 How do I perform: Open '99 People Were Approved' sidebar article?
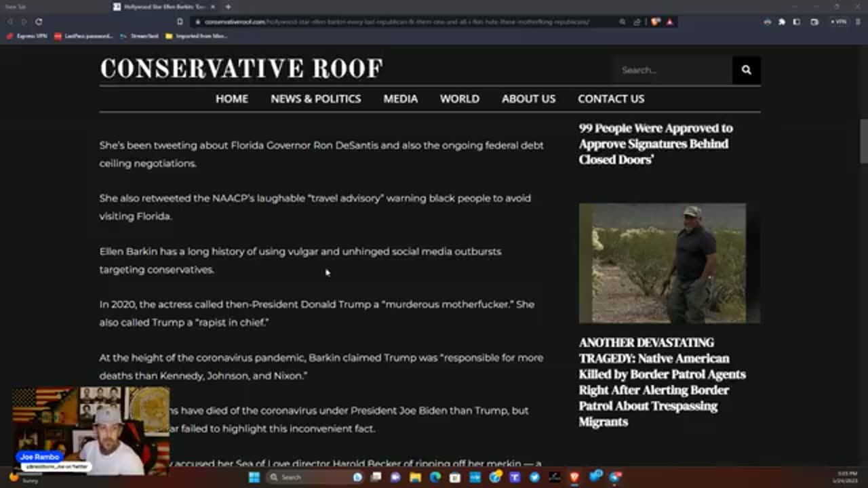656,144
